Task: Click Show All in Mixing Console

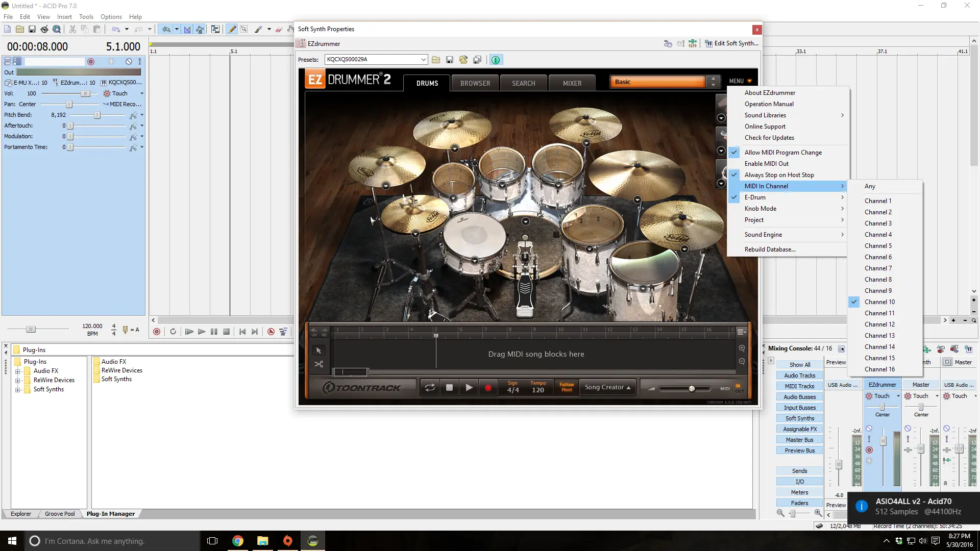Action: tap(799, 365)
